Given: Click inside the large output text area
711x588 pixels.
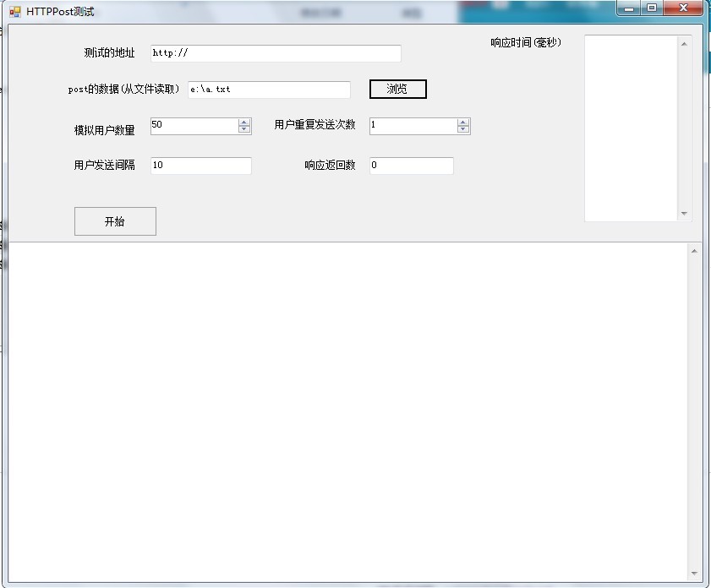Looking at the screenshot, I should pyautogui.click(x=347, y=411).
